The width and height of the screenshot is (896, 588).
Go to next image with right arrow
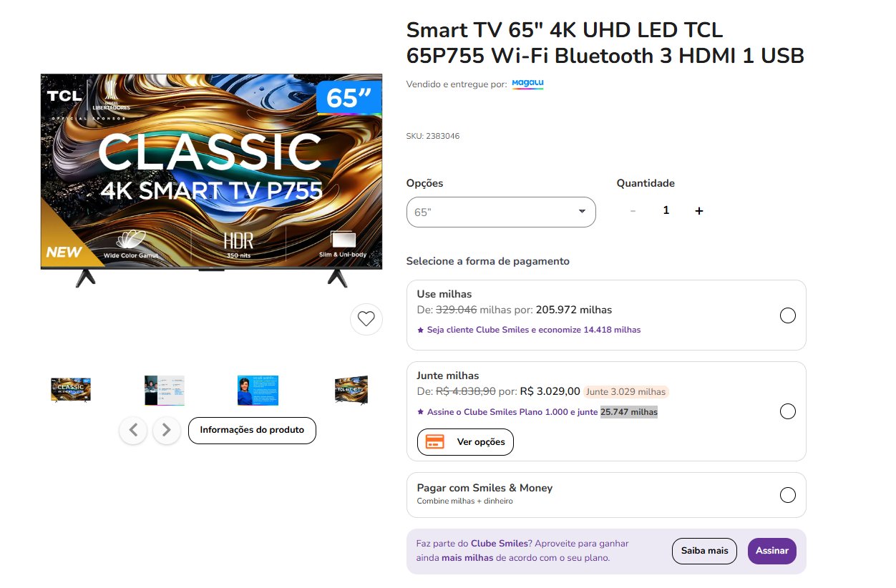tap(167, 430)
